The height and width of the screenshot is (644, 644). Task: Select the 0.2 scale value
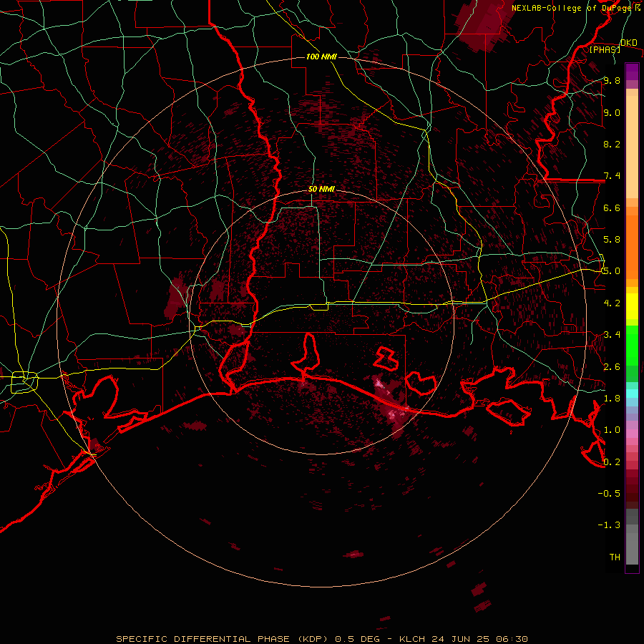(612, 462)
